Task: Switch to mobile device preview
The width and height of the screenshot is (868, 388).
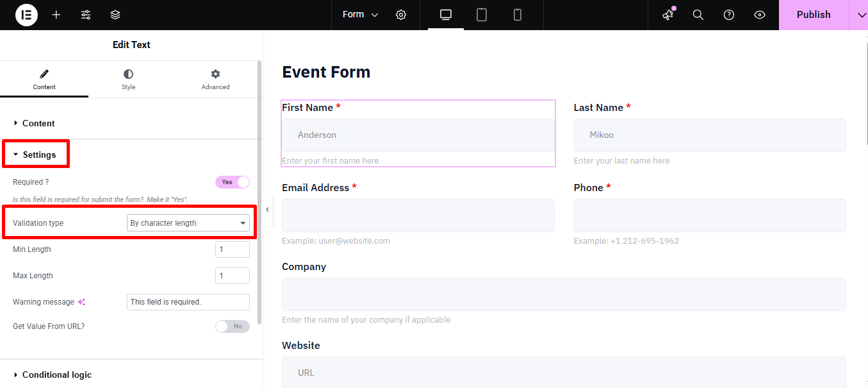Action: click(518, 15)
